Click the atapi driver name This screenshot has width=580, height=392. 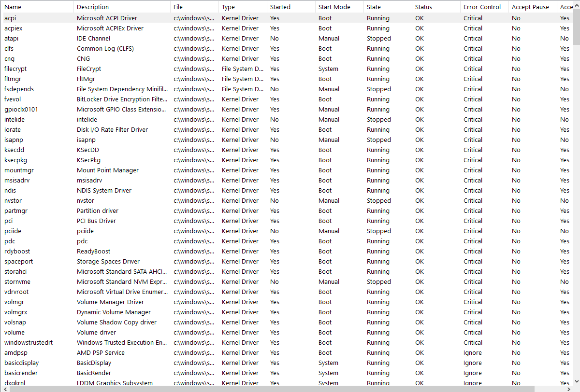click(x=12, y=38)
